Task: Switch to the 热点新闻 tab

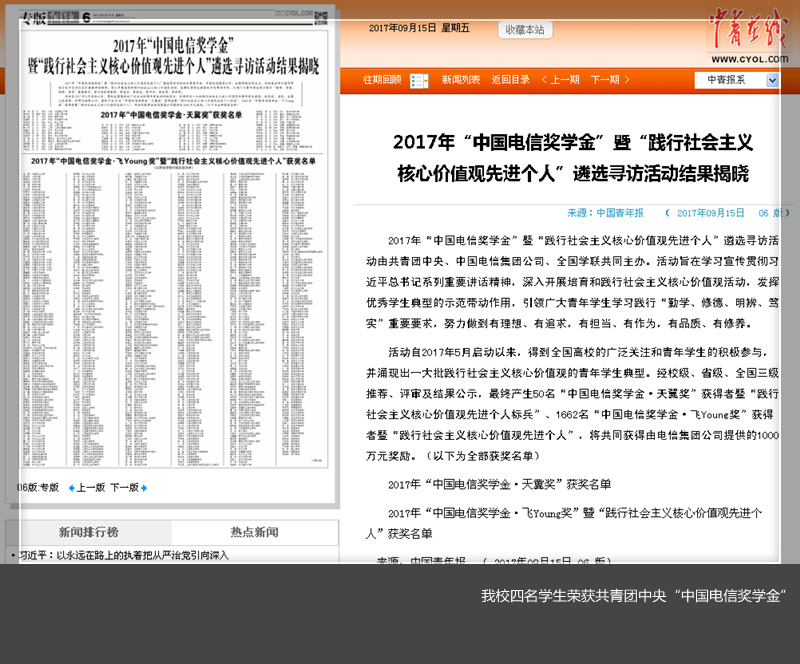Action: coord(254,532)
